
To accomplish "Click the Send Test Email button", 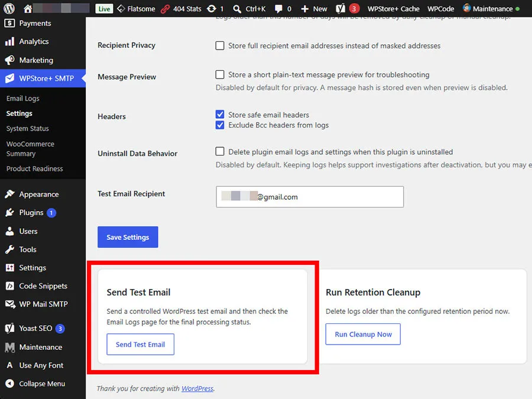I will (x=140, y=345).
